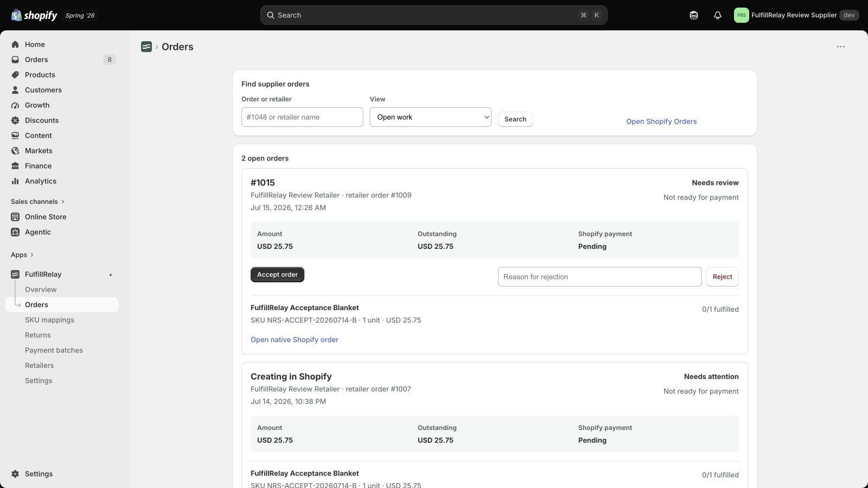The height and width of the screenshot is (488, 868).
Task: Open SKU mappings page
Action: coord(49,320)
